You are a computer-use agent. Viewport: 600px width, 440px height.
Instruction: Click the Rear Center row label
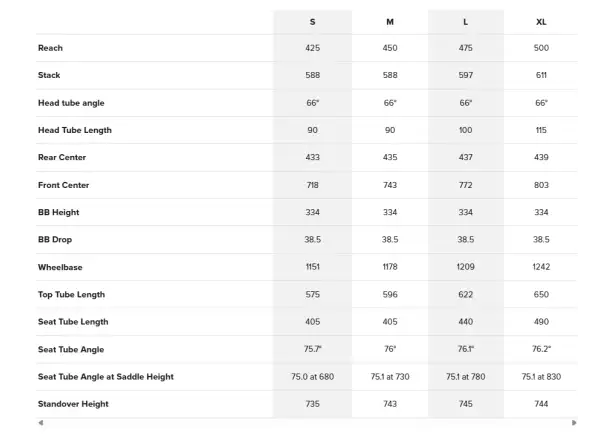[x=62, y=157]
